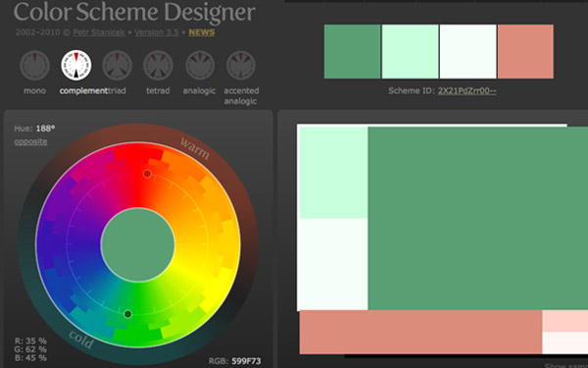This screenshot has width=588, height=368.
Task: Open the Version 3.5 link
Action: pos(157,32)
